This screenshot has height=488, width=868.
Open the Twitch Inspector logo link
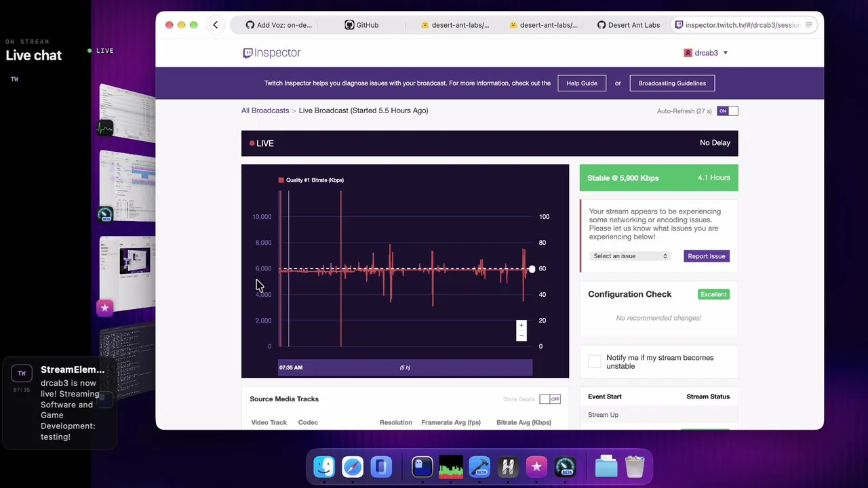pyautogui.click(x=272, y=53)
